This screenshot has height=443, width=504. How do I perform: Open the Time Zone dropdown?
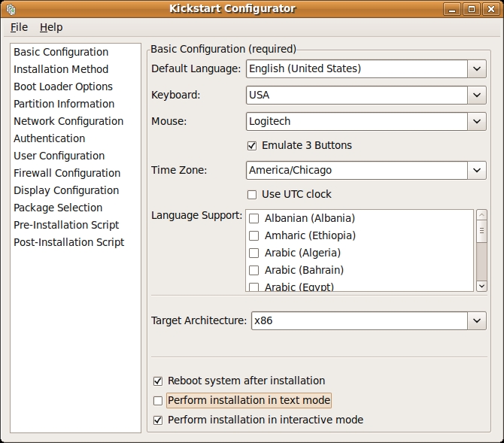point(477,170)
